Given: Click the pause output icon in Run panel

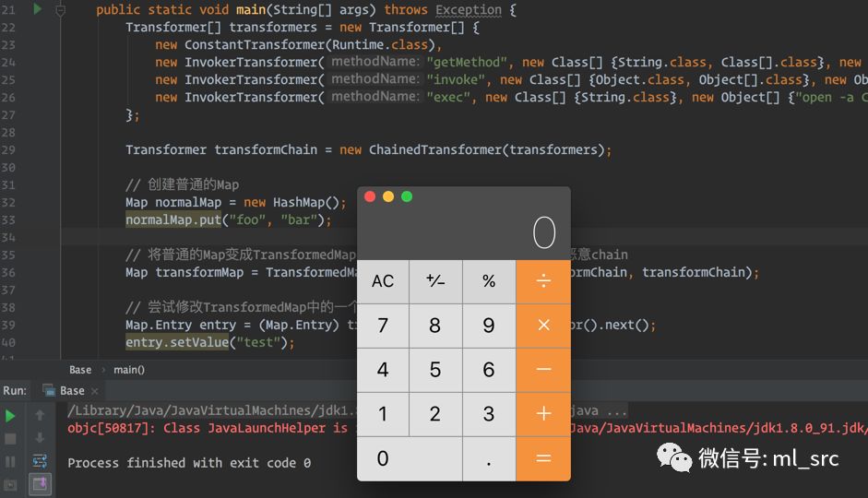Looking at the screenshot, I should click(10, 461).
